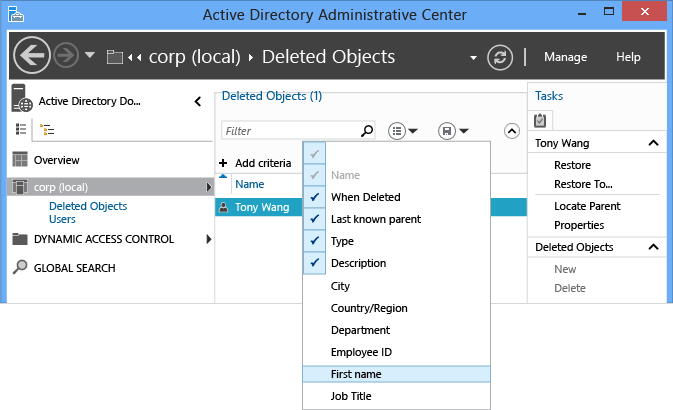Image resolution: width=673 pixels, height=410 pixels.
Task: Click Restore task
Action: [x=572, y=165]
